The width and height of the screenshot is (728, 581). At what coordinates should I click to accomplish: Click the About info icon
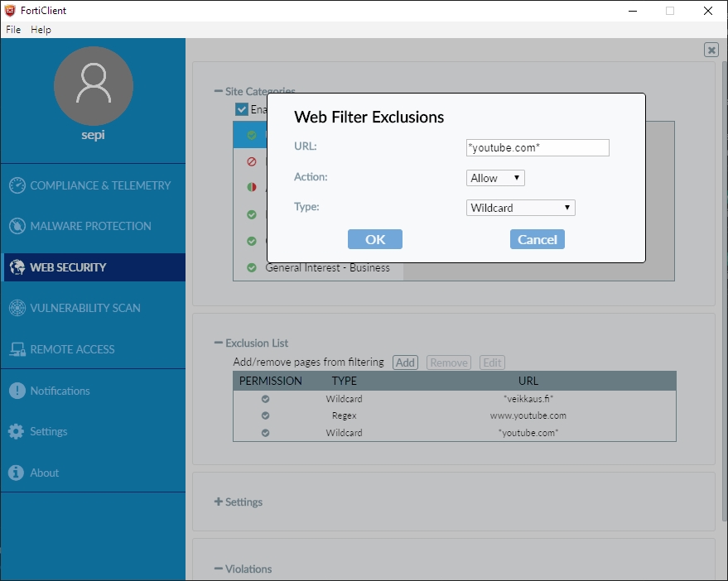(x=16, y=473)
